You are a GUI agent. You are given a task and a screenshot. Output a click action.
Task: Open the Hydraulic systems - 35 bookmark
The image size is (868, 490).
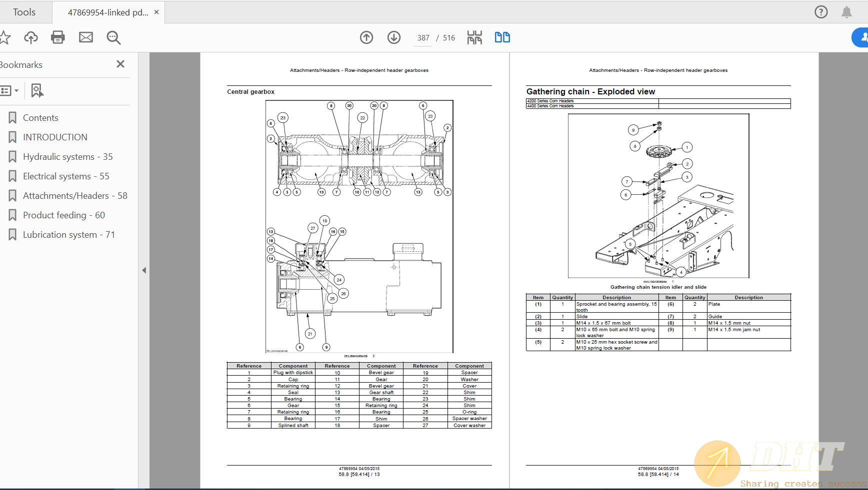point(67,157)
